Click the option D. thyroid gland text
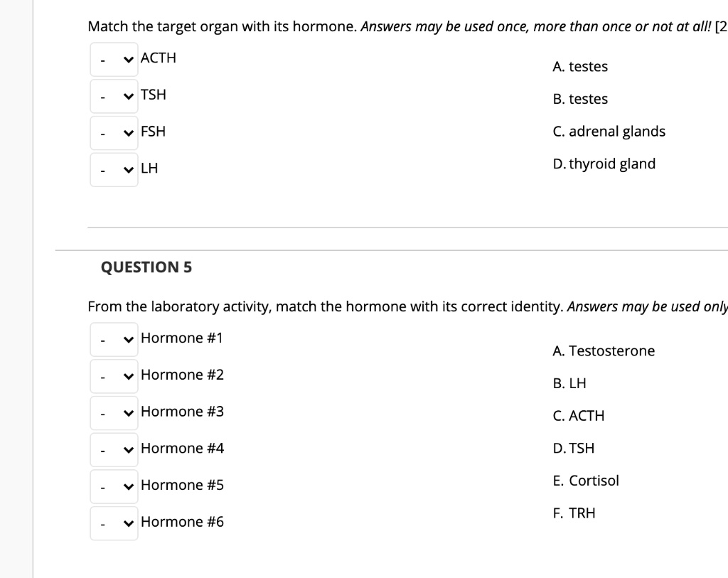Screen dimensions: 728x578 pyautogui.click(x=604, y=164)
